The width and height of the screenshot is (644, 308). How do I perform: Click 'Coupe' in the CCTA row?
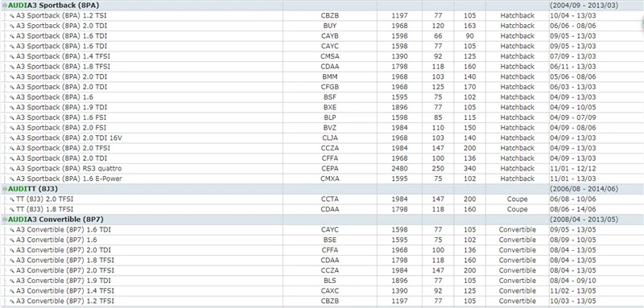(x=517, y=199)
